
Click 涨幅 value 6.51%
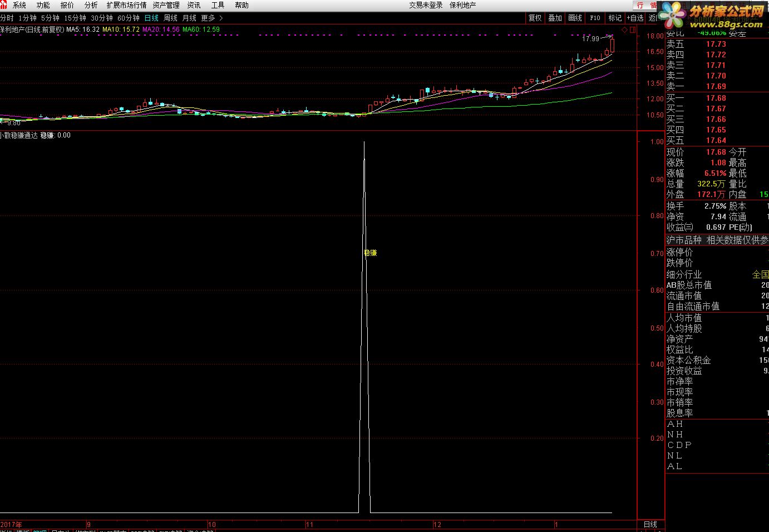[x=715, y=173]
